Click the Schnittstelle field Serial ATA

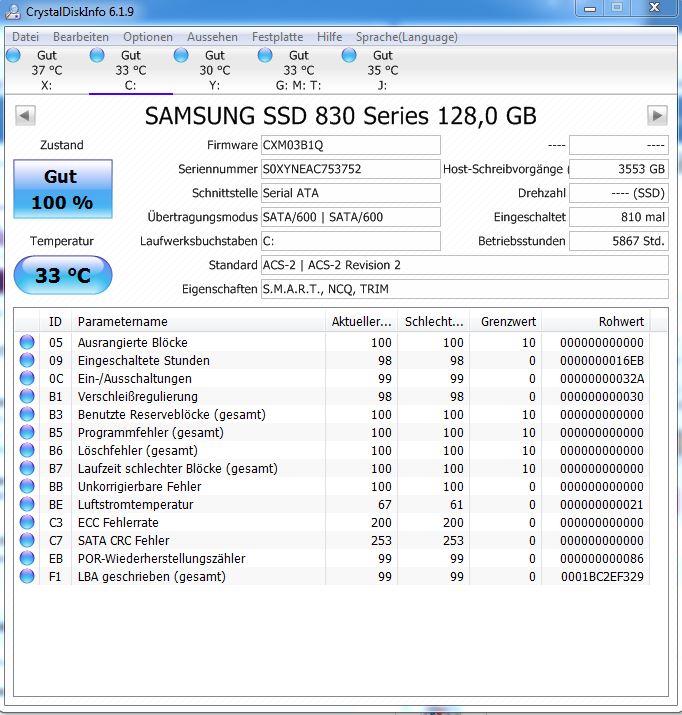click(x=351, y=193)
